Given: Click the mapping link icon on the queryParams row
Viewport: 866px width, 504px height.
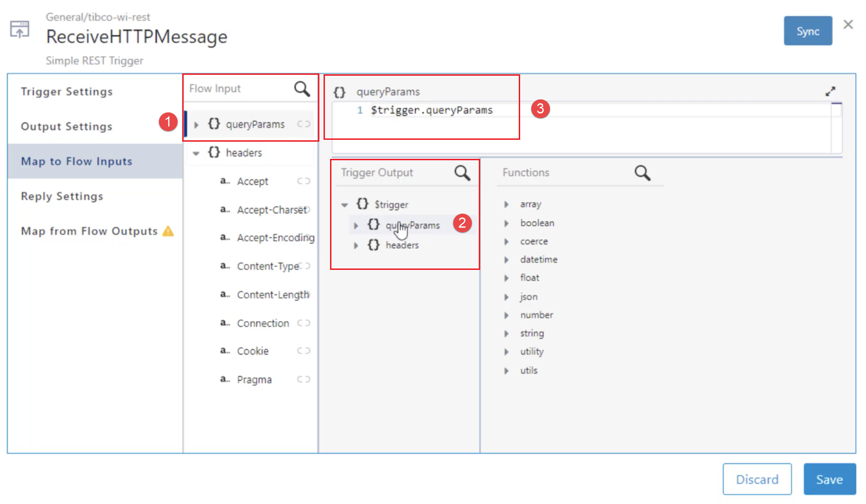Looking at the screenshot, I should coord(304,124).
